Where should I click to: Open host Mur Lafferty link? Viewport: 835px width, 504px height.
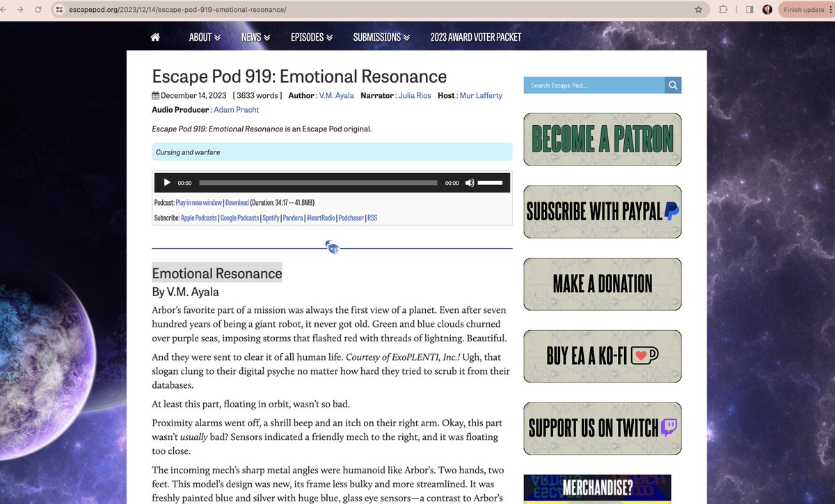(x=479, y=95)
